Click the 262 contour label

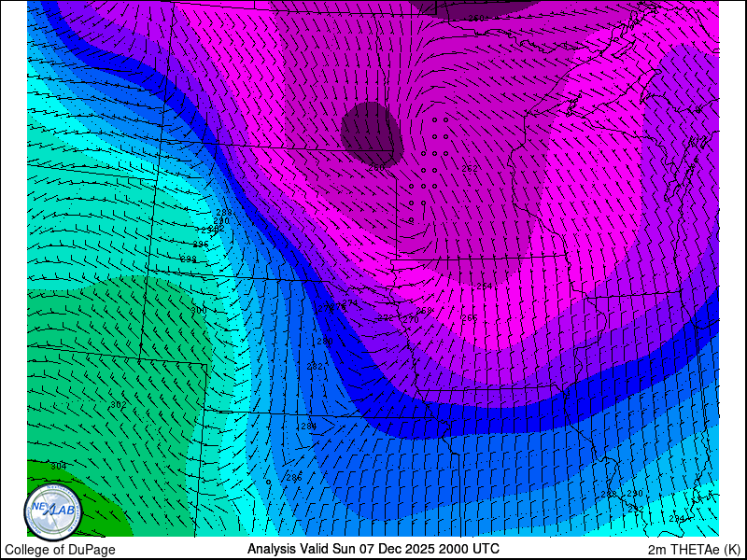click(470, 169)
